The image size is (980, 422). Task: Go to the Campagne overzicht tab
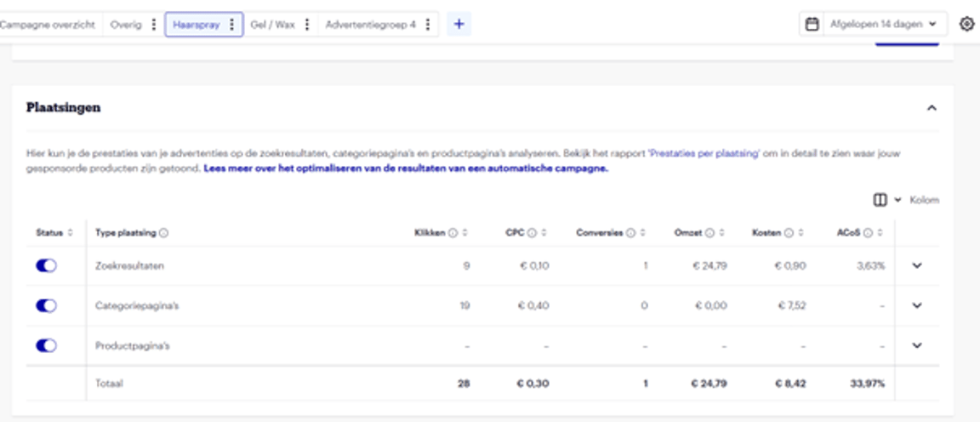48,25
